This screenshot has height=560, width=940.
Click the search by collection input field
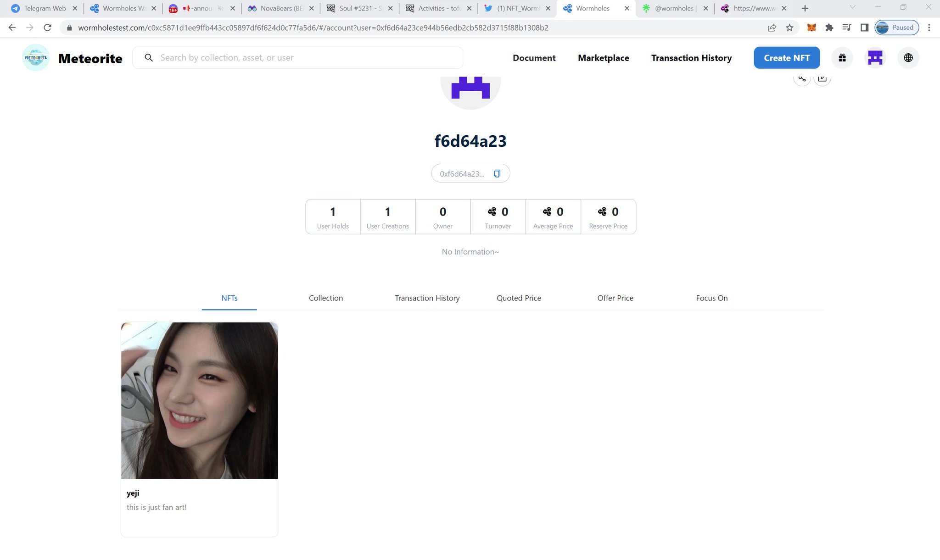(303, 58)
